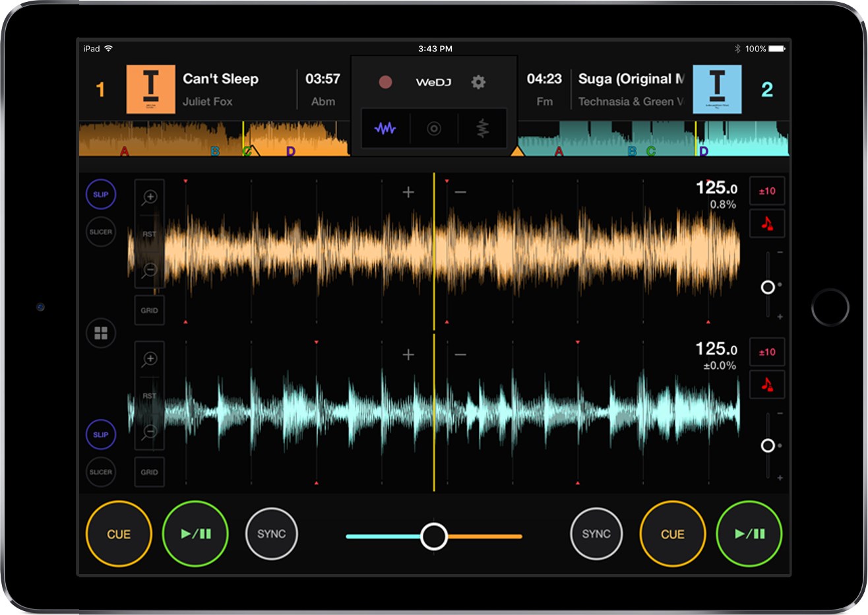
Task: Zoom in on deck 2 waveform
Action: [150, 359]
